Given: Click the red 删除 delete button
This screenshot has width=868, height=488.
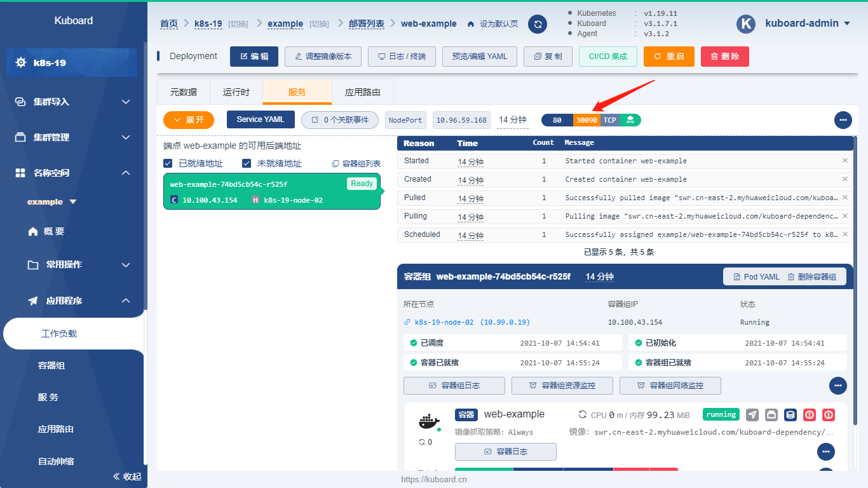Looking at the screenshot, I should (725, 56).
